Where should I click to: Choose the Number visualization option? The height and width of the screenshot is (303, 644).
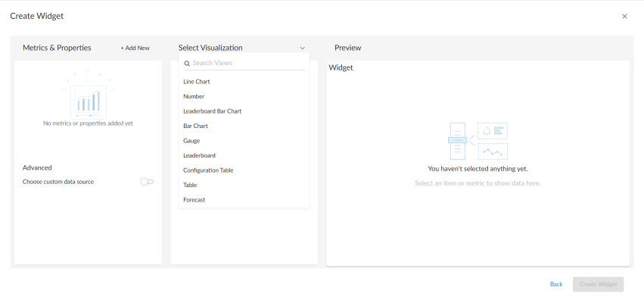[194, 96]
